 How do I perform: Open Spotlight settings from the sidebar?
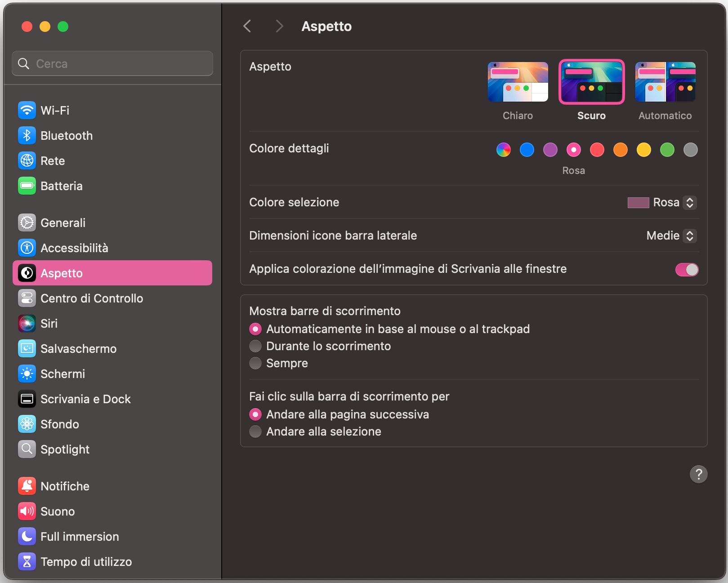65,449
